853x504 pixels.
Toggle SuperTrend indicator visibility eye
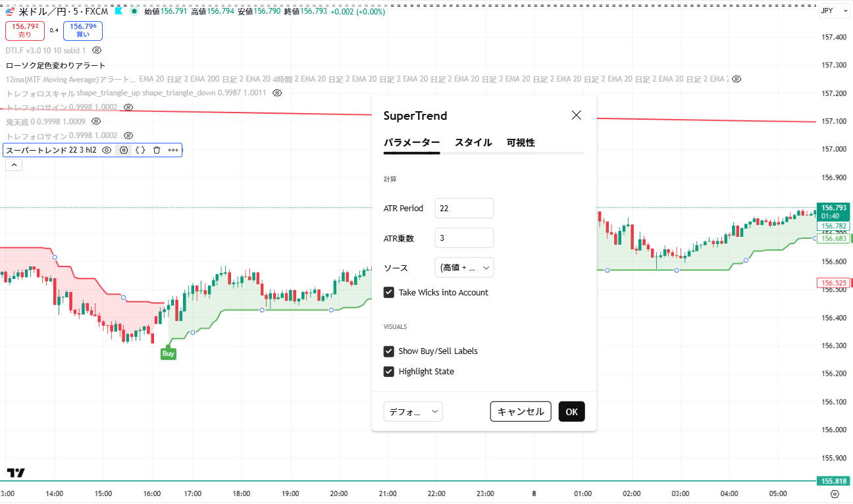click(x=107, y=150)
